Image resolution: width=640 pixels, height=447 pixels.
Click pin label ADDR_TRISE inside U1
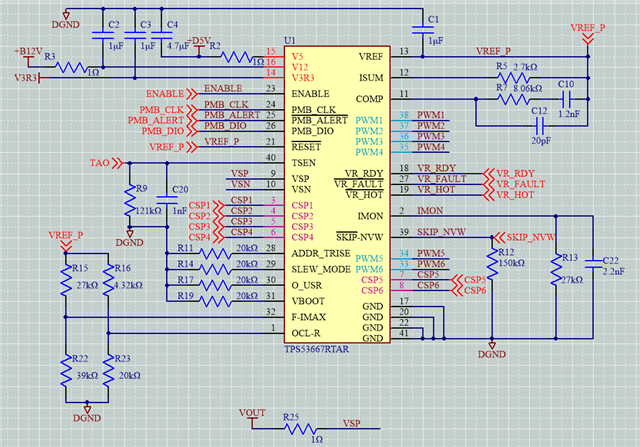tap(321, 254)
